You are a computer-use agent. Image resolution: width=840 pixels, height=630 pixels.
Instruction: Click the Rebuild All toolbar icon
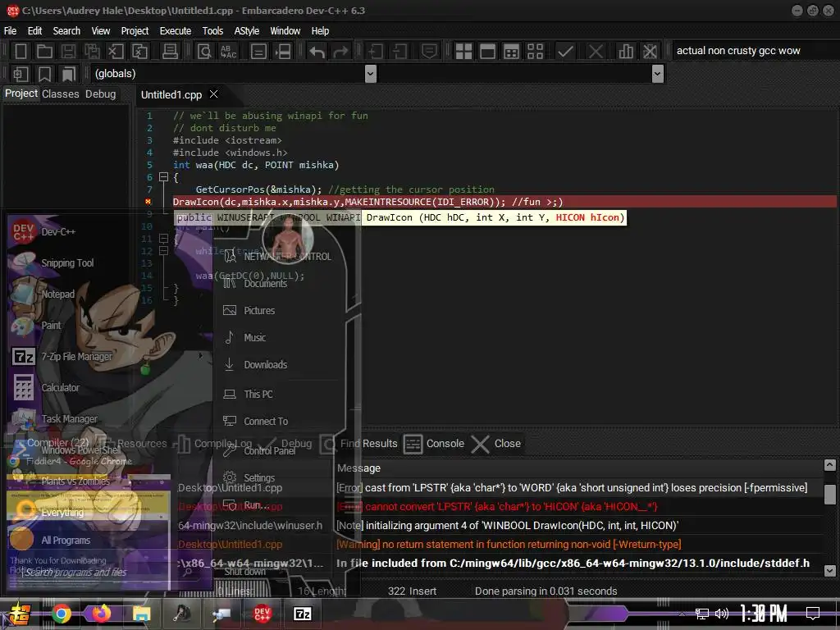coord(535,52)
